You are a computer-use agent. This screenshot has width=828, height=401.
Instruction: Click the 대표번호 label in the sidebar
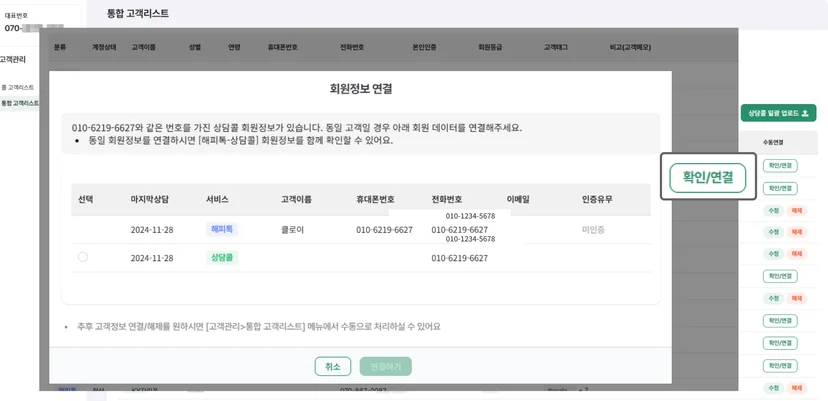click(15, 16)
